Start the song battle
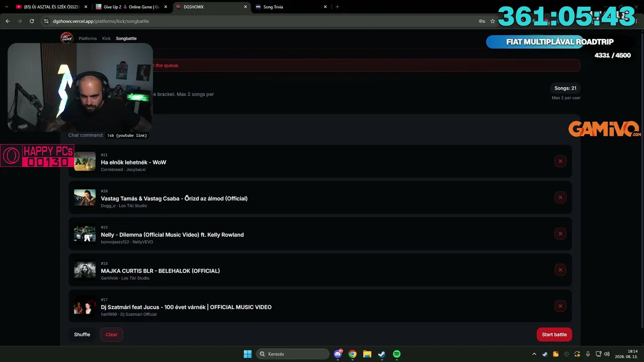This screenshot has width=644, height=362. [554, 335]
